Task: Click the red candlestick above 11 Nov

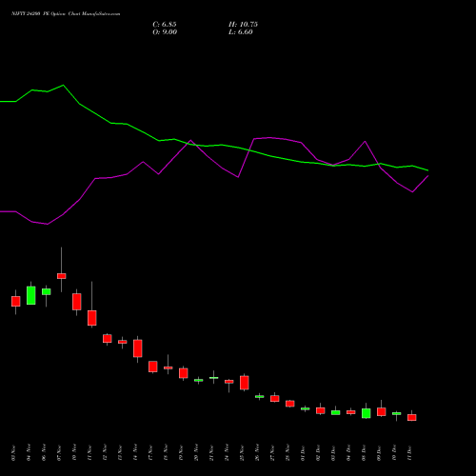Action: (92, 318)
